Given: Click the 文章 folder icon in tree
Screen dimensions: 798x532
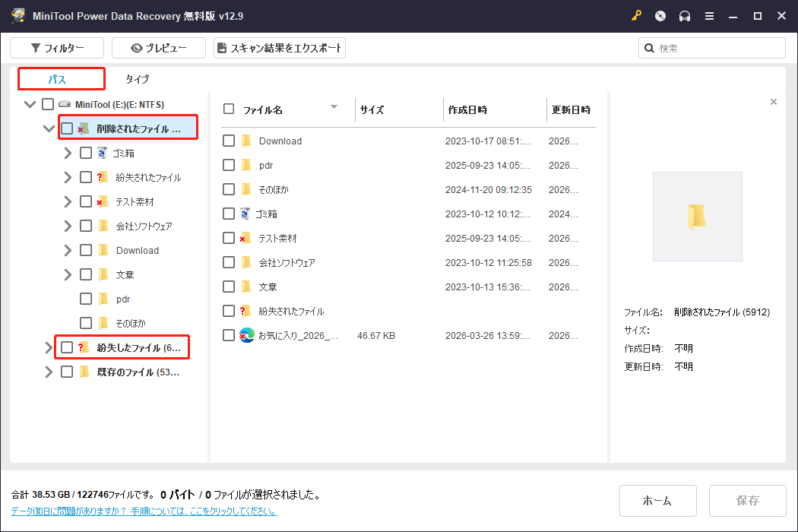Looking at the screenshot, I should (103, 275).
